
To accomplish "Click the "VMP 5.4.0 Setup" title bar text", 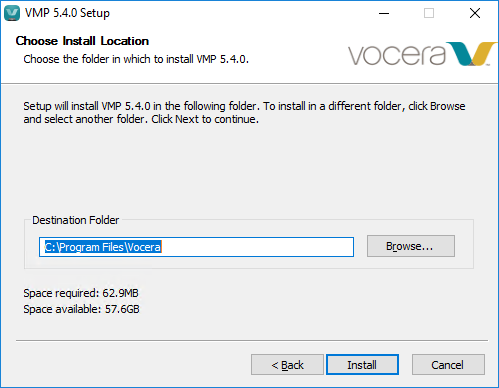I will (67, 13).
